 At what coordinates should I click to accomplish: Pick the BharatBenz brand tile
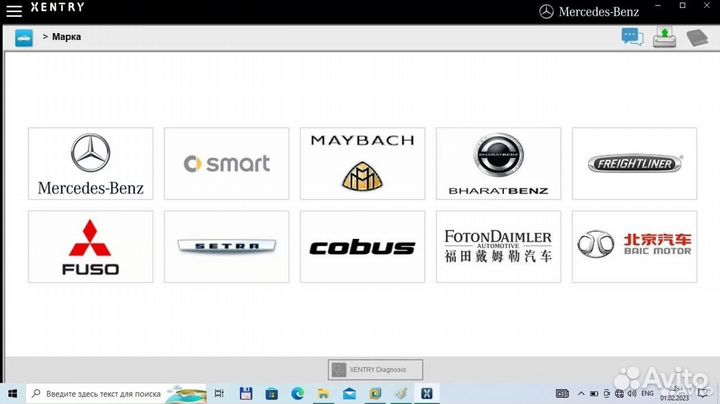[498, 163]
